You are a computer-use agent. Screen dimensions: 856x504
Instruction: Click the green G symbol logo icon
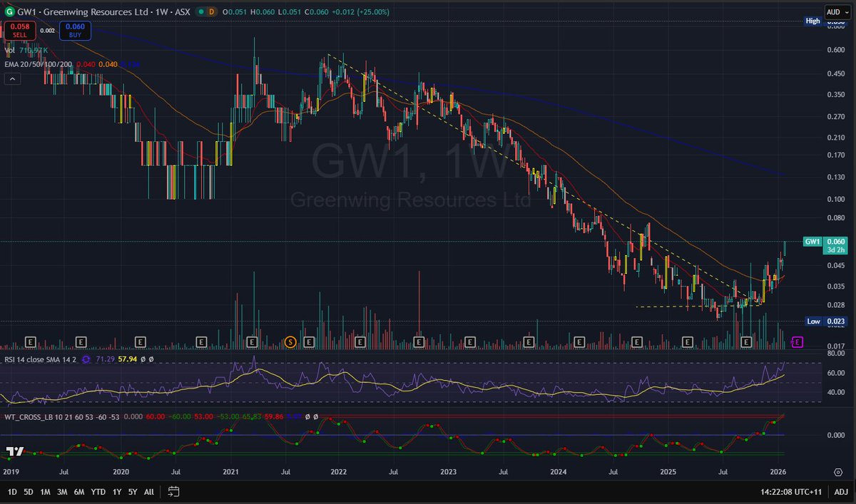pos(10,12)
